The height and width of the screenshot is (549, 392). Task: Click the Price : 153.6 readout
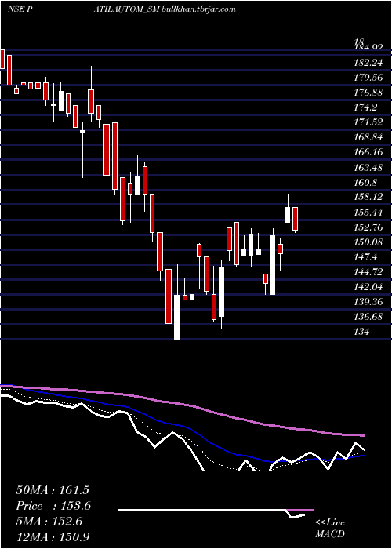(53, 506)
